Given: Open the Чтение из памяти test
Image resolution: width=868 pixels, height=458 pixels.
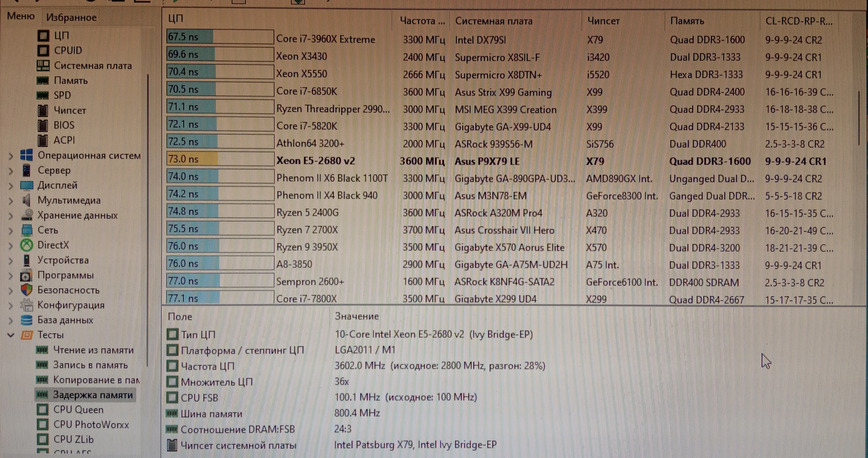Looking at the screenshot, I should pos(93,350).
